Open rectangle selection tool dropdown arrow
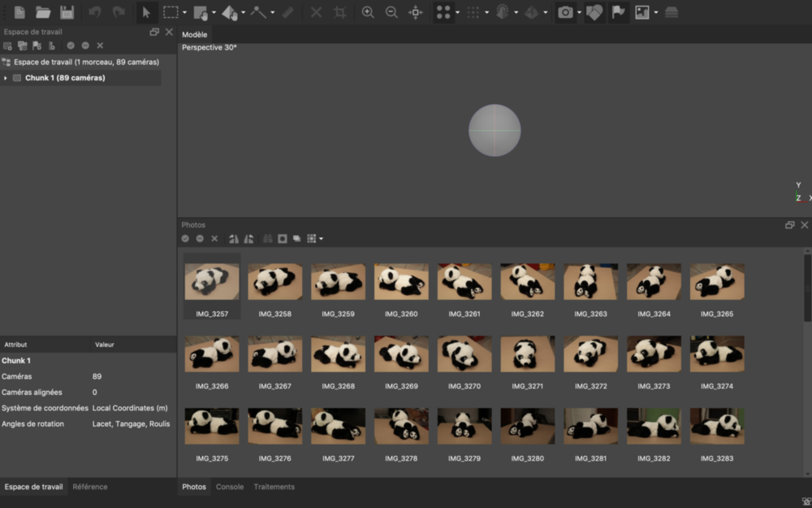 184,12
